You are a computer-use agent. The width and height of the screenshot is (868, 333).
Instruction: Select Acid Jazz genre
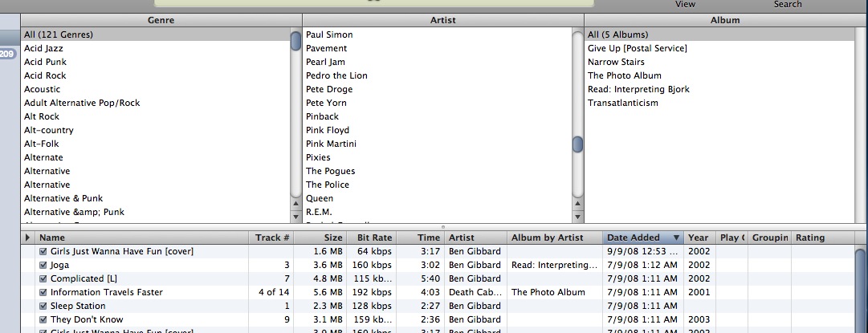tap(155, 48)
